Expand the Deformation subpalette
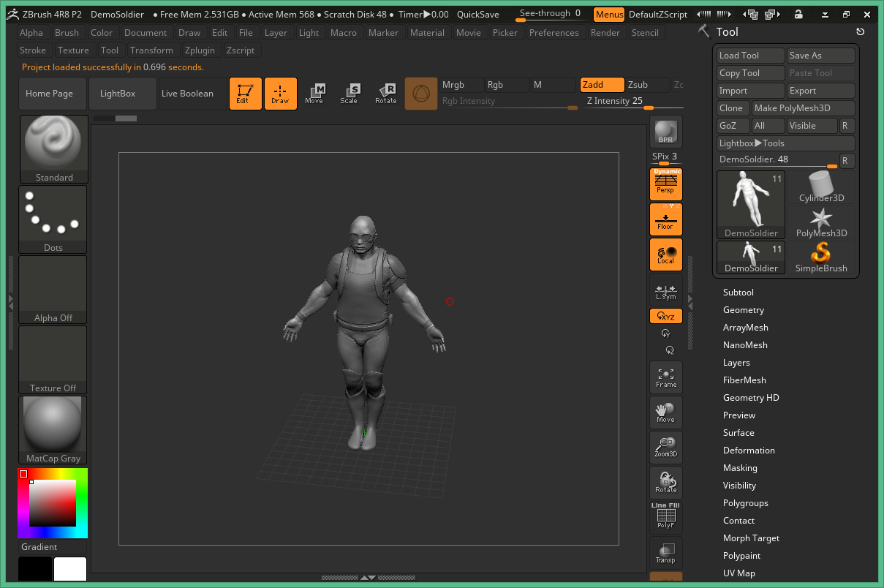The image size is (884, 588). coord(749,450)
